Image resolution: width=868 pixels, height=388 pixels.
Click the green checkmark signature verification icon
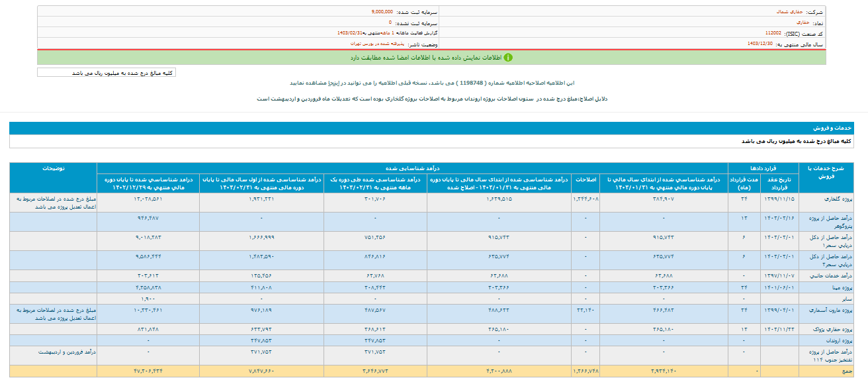(x=508, y=58)
